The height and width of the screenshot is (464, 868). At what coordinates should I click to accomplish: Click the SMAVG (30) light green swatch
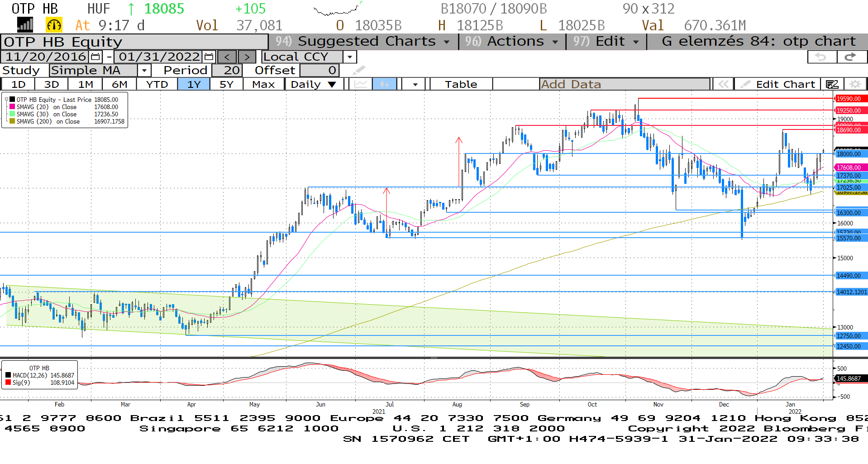coord(12,114)
